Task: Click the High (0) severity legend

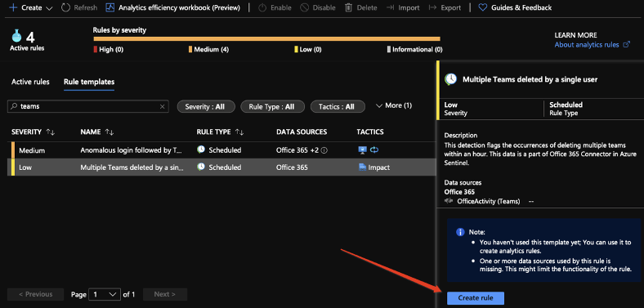Action: click(109, 49)
